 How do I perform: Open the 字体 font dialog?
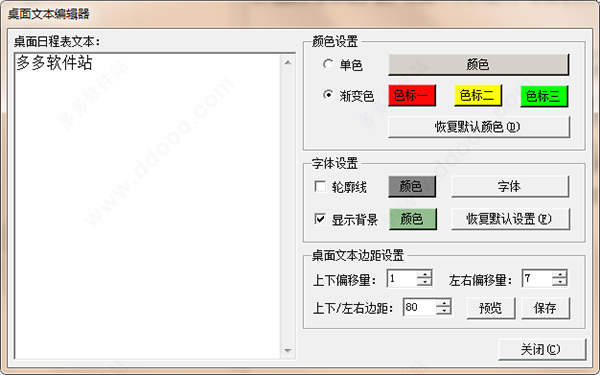510,187
